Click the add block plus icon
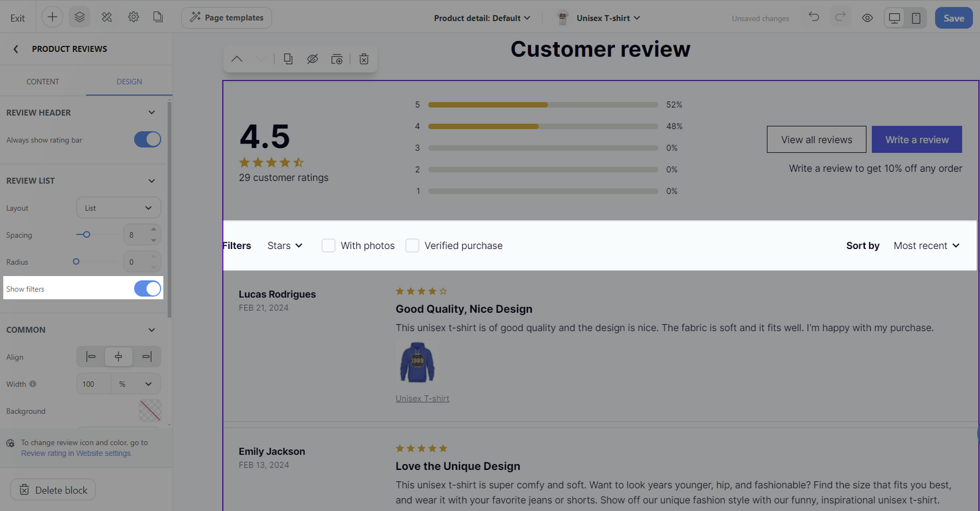Image resolution: width=980 pixels, height=511 pixels. pyautogui.click(x=53, y=17)
